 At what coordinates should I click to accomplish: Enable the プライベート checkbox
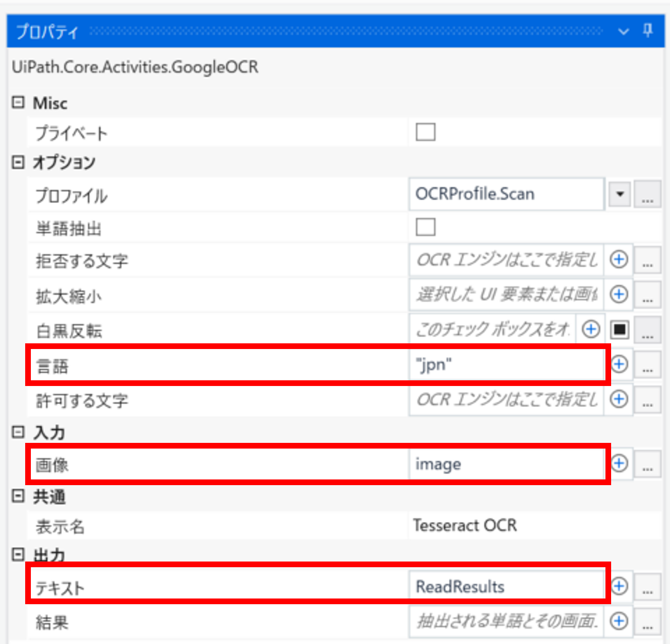click(x=425, y=132)
